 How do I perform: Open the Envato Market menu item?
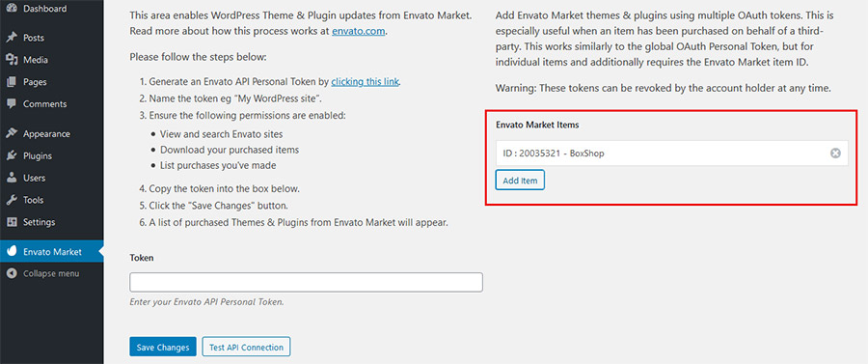tap(51, 252)
